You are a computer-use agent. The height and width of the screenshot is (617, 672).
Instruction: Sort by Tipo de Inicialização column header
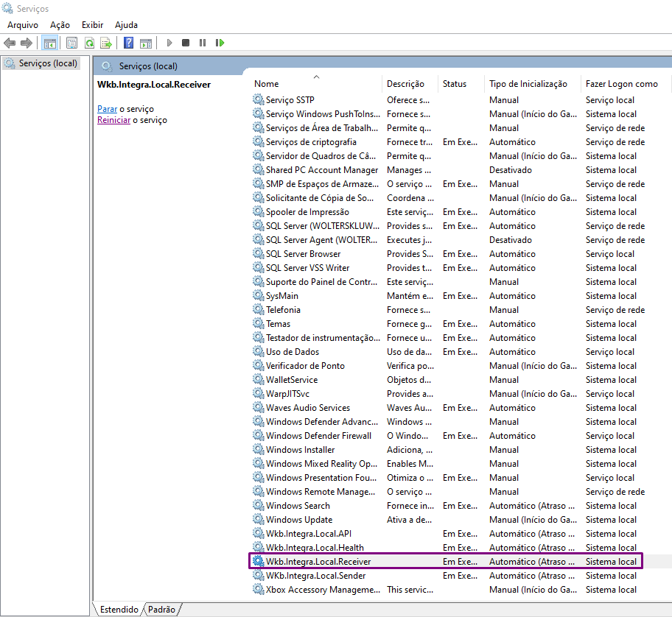(x=528, y=84)
